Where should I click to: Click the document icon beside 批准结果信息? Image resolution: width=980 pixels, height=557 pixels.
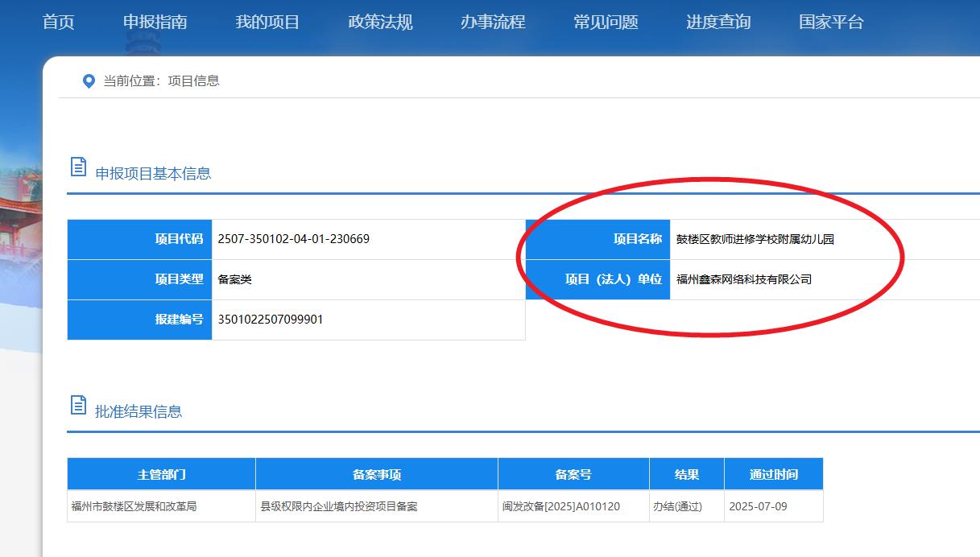(x=78, y=405)
